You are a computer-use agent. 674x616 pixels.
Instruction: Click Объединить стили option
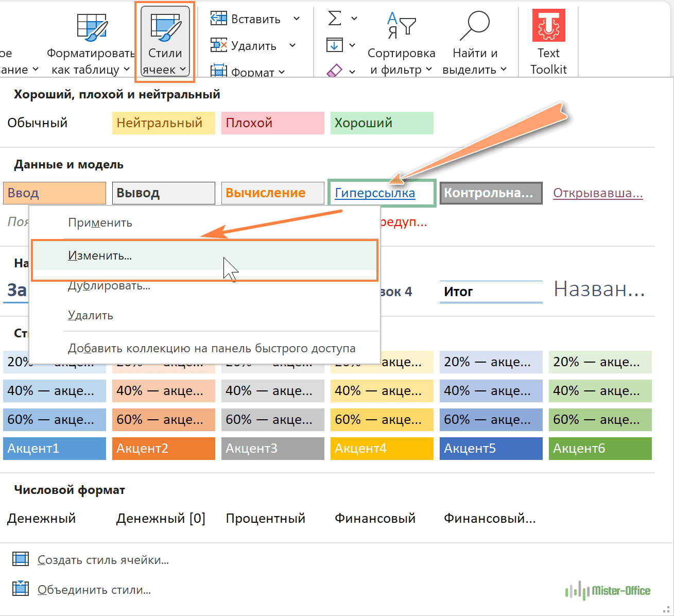click(x=94, y=590)
